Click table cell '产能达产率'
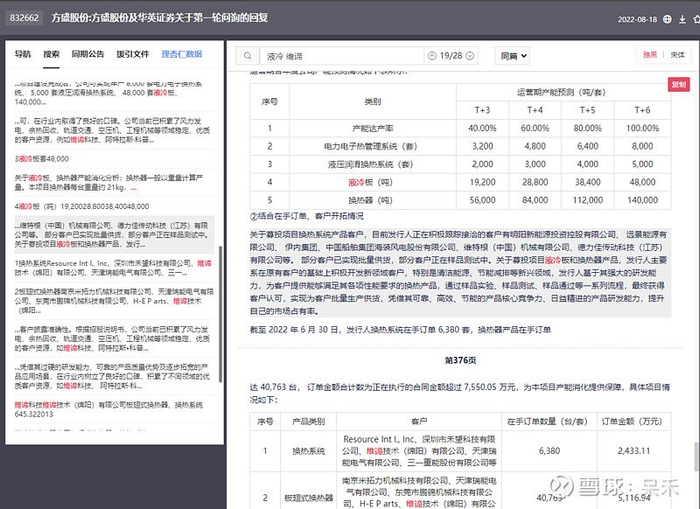This screenshot has height=509, width=700. (372, 128)
